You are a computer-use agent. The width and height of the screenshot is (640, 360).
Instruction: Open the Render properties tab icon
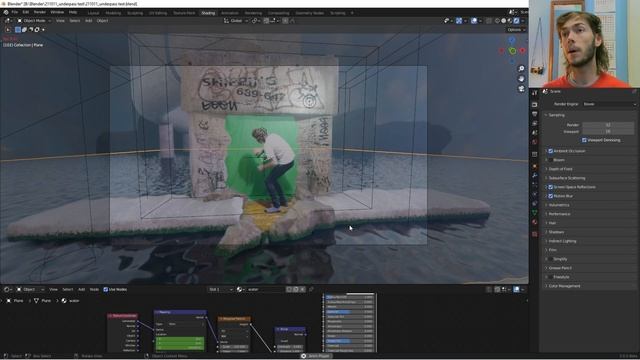[x=535, y=104]
